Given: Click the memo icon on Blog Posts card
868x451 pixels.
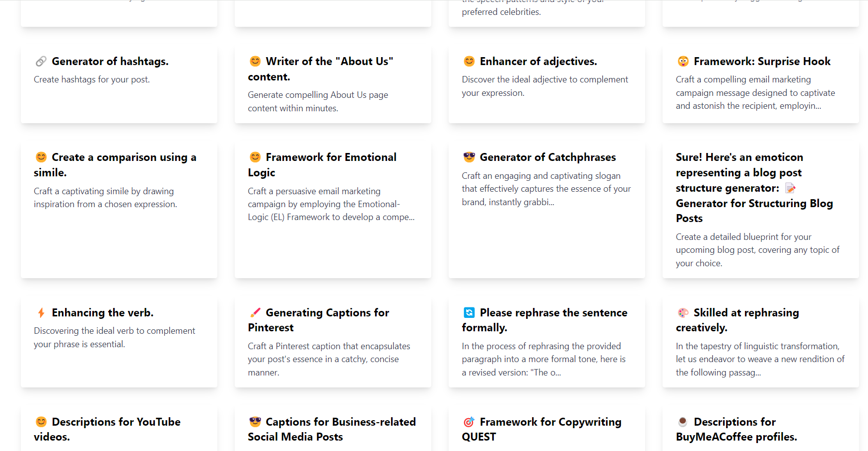Looking at the screenshot, I should click(791, 188).
